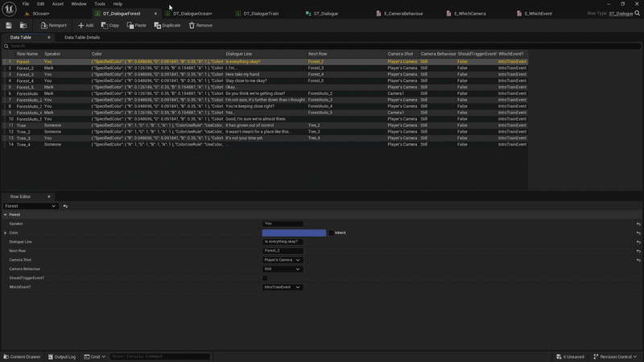The width and height of the screenshot is (644, 362).
Task: Open the Row Editor row selector dropdown
Action: point(31,206)
